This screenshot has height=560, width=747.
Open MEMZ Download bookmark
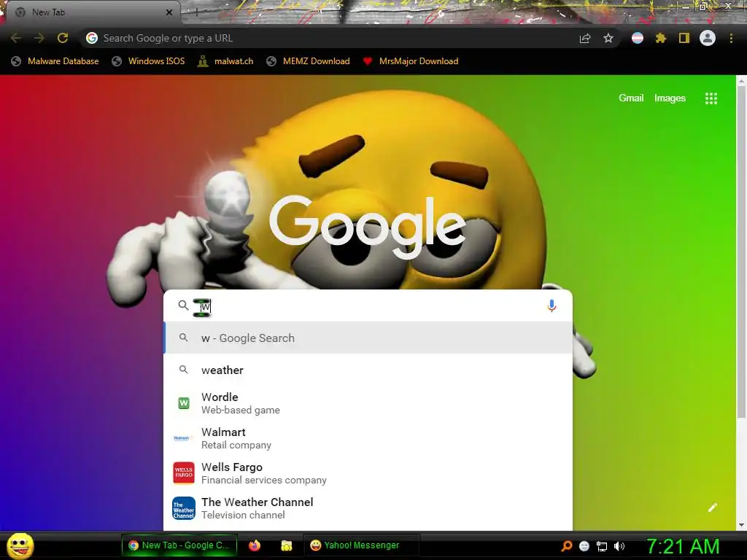[309, 61]
